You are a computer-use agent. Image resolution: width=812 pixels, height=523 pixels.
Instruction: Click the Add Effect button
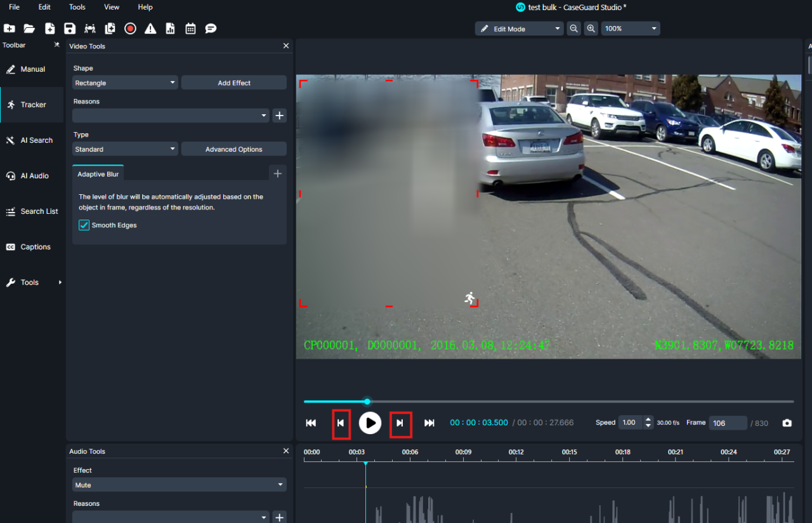tap(233, 83)
